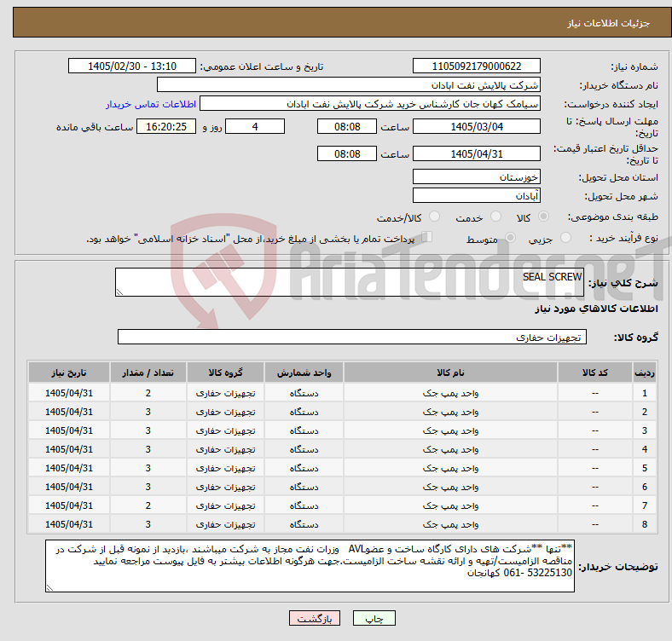Click the delivery city field آبادان

coord(476,195)
